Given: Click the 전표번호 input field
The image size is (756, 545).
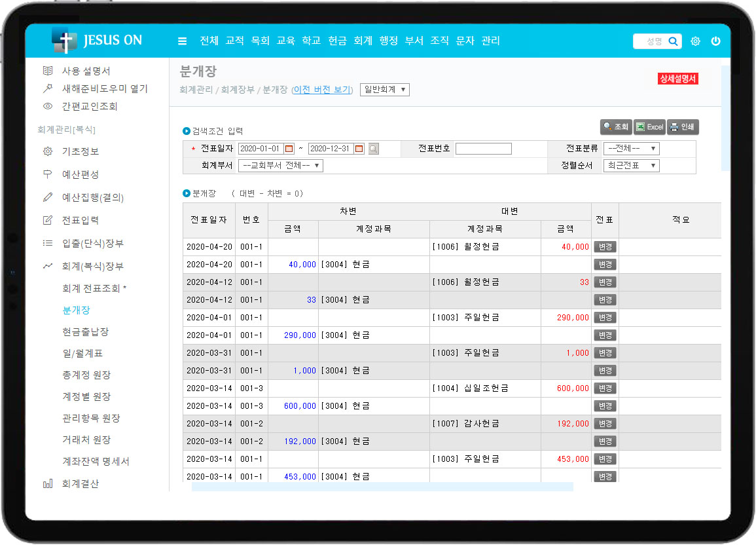Looking at the screenshot, I should click(x=483, y=149).
